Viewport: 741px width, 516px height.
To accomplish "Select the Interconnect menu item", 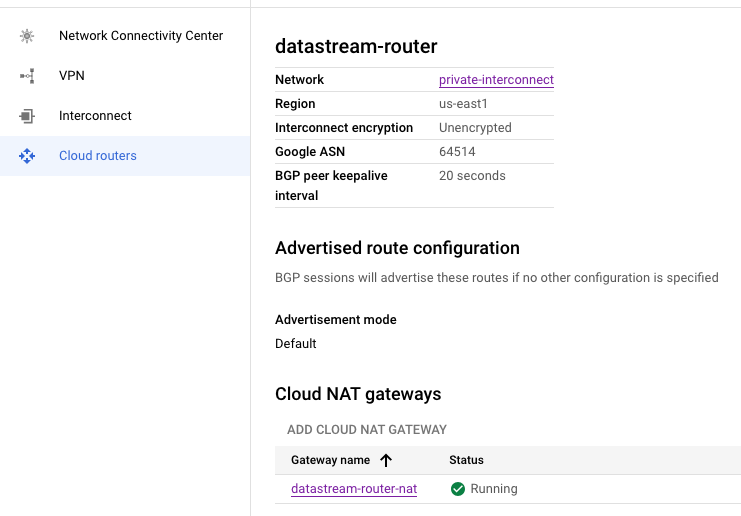I will (x=95, y=116).
